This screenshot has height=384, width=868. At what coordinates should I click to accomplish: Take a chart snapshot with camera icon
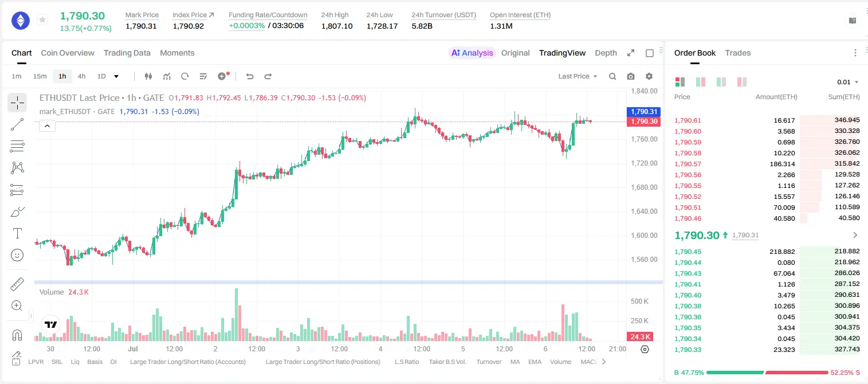[631, 76]
